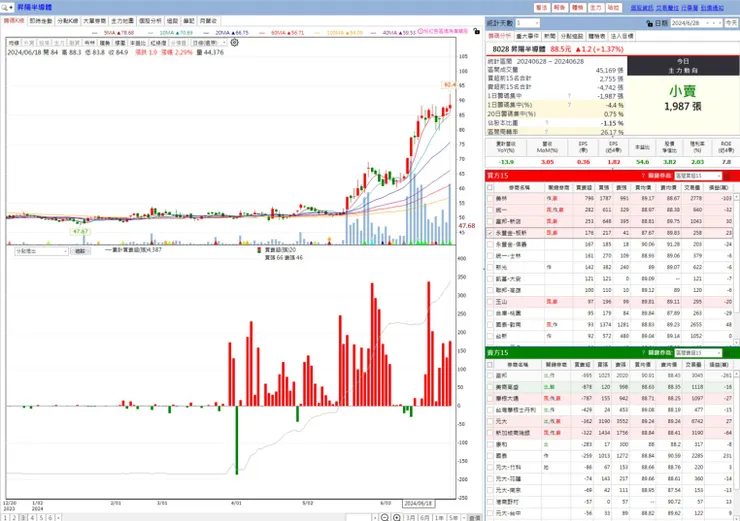The height and width of the screenshot is (521, 740).
Task: Click the 今天 button
Action: [x=731, y=23]
